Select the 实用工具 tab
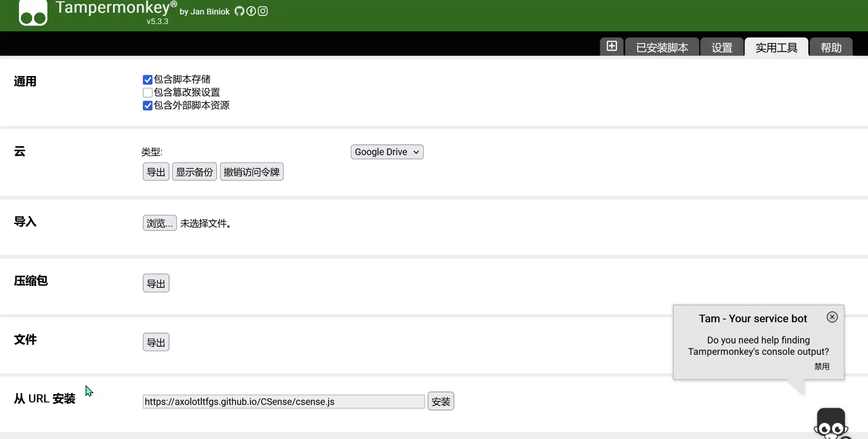Screen dimensions: 868x439 pyautogui.click(x=776, y=47)
